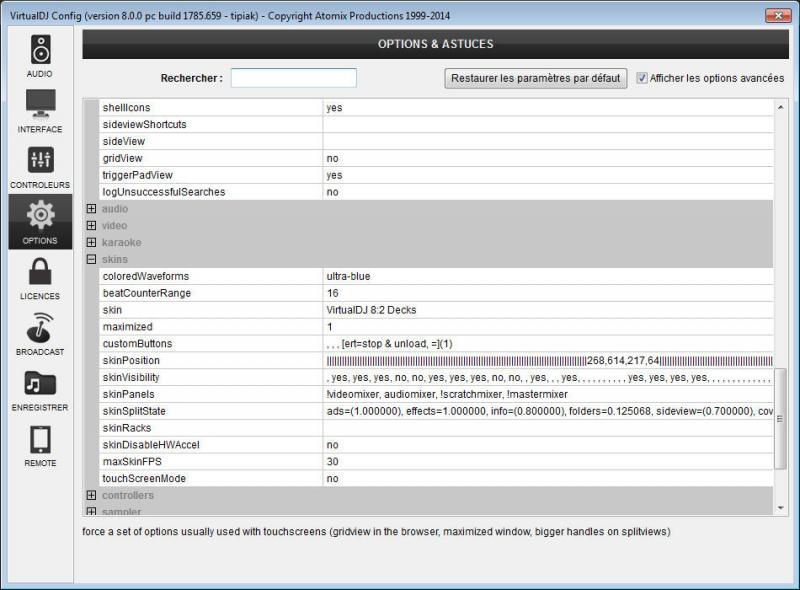The image size is (800, 590).
Task: Expand the karaoke options group
Action: [91, 242]
